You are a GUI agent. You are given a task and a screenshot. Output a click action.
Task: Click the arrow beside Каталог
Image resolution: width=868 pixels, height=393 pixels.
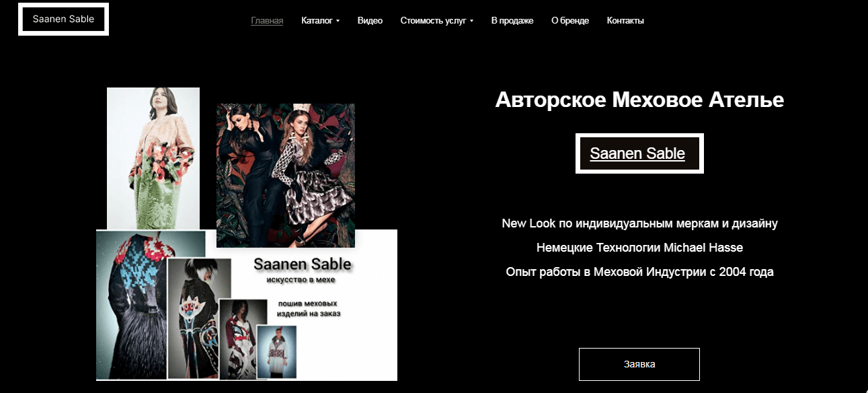click(338, 21)
